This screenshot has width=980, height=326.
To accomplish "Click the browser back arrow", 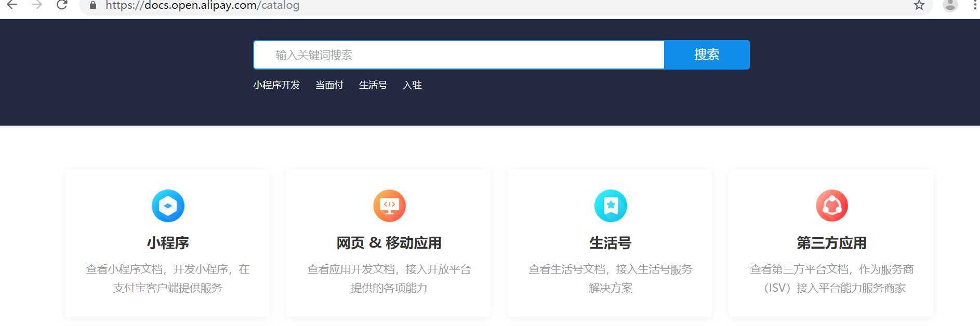I will [x=12, y=5].
